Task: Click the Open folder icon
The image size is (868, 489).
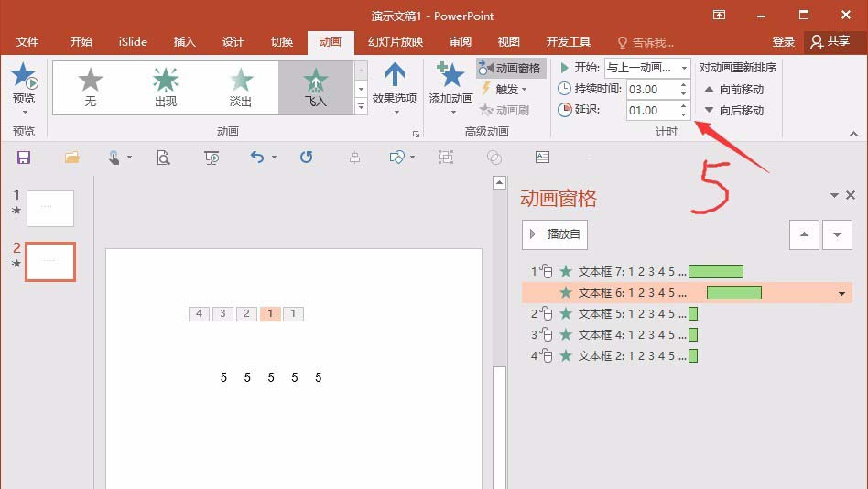Action: tap(72, 158)
